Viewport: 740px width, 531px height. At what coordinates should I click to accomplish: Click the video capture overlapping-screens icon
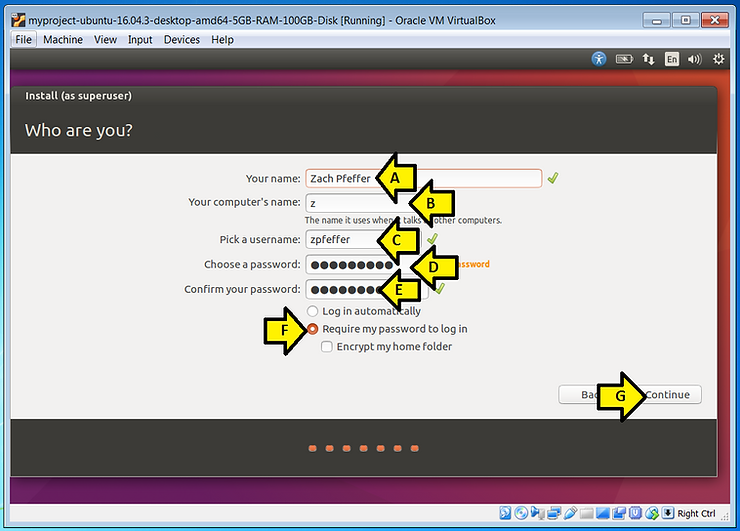pos(619,513)
